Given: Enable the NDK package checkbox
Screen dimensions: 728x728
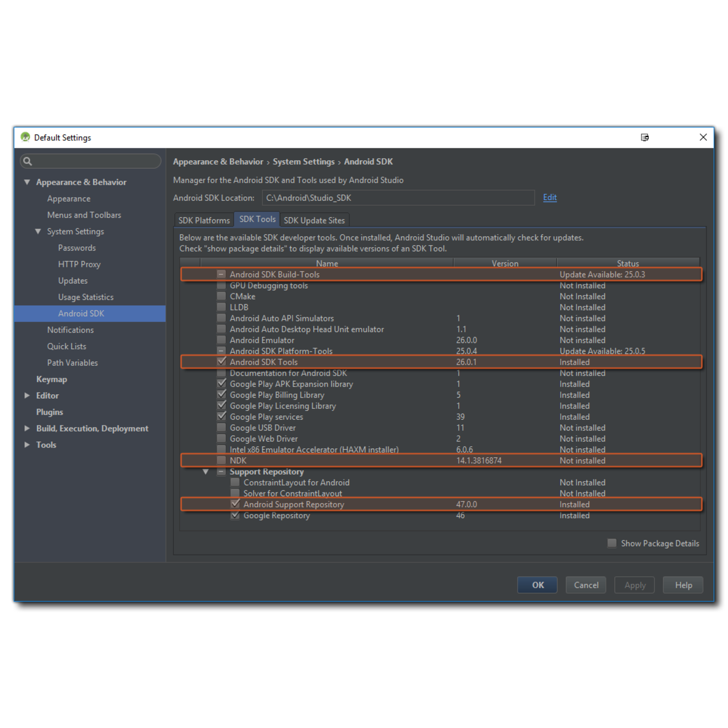Looking at the screenshot, I should (x=221, y=460).
